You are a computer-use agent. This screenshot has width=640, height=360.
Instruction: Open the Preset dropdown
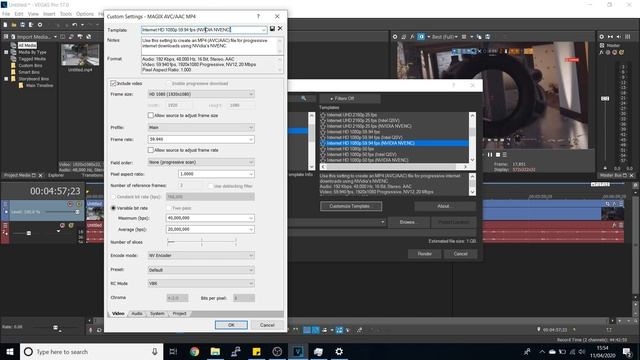click(251, 270)
